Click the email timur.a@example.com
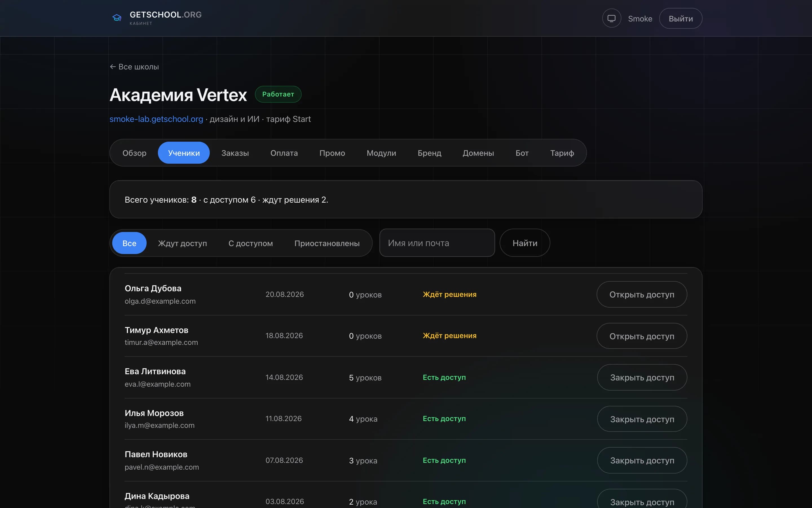The width and height of the screenshot is (812, 508). pos(161,342)
